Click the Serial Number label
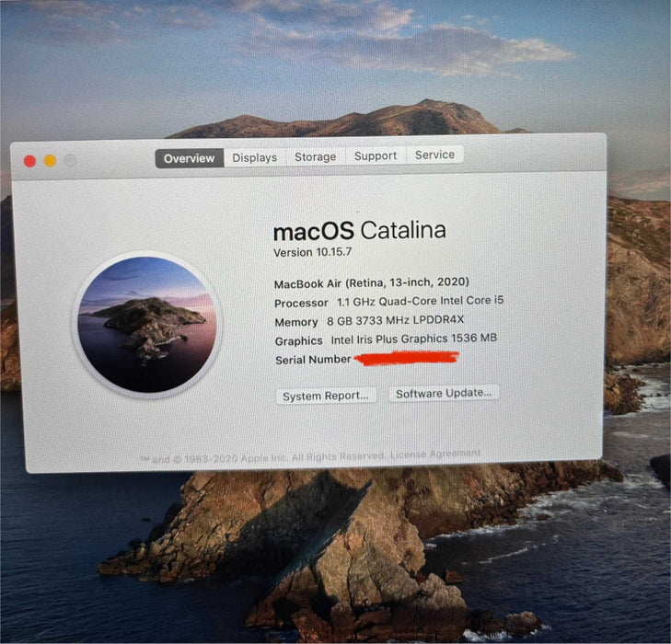671x644 pixels. click(x=313, y=360)
